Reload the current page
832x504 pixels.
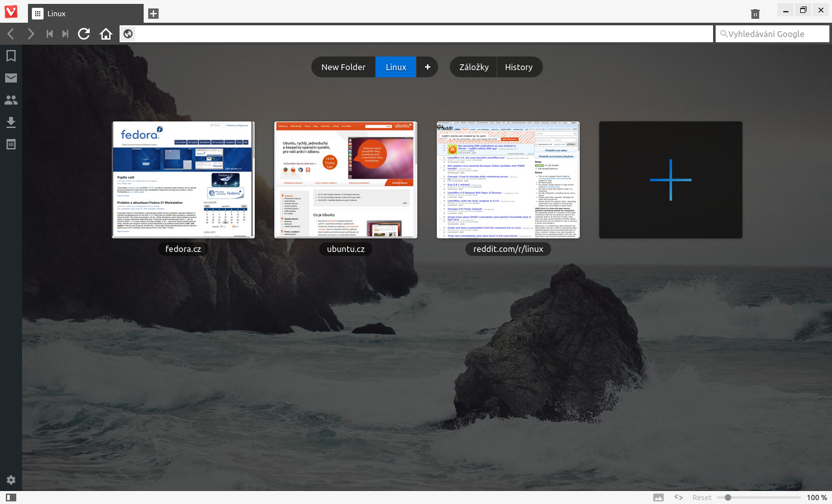84,34
